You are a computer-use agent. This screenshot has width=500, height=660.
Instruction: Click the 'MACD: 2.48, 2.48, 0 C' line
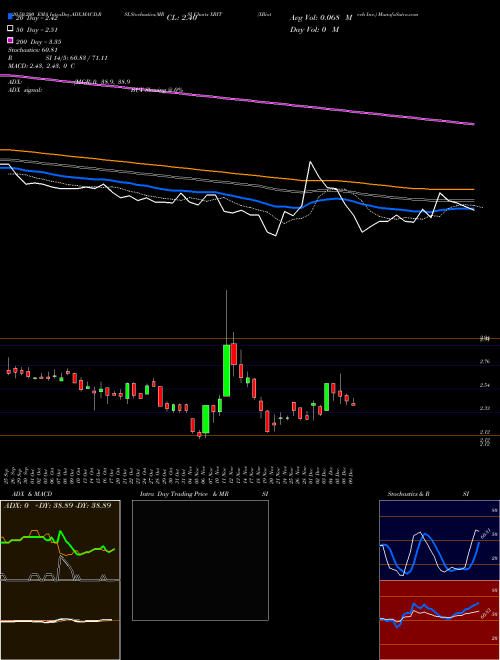tap(42, 66)
